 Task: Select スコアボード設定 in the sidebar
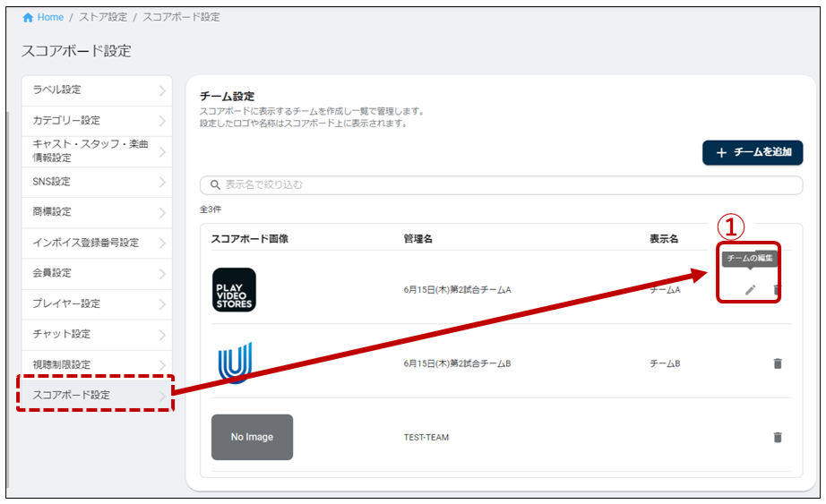click(97, 395)
